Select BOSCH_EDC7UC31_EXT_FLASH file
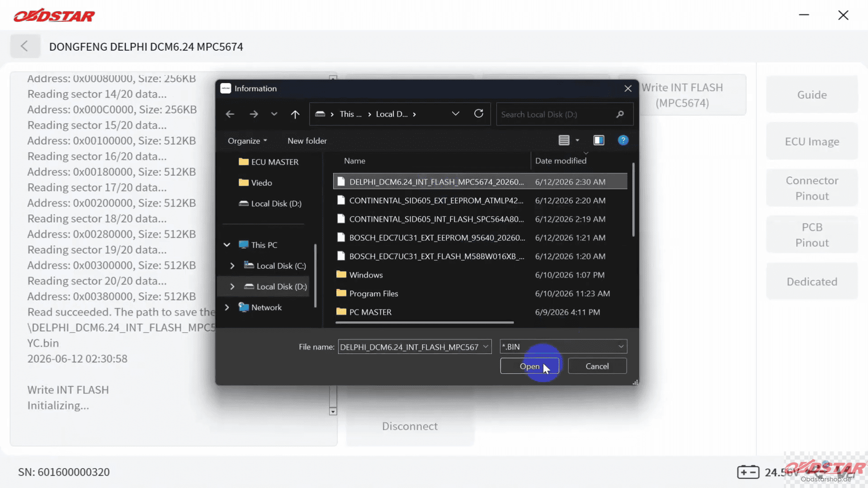This screenshot has width=868, height=488. tap(480, 256)
